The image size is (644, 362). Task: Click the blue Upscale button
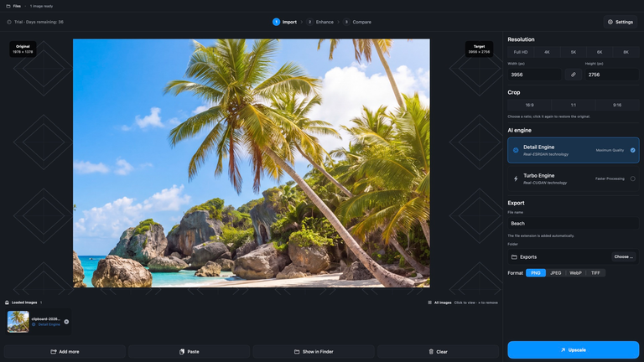(x=574, y=350)
